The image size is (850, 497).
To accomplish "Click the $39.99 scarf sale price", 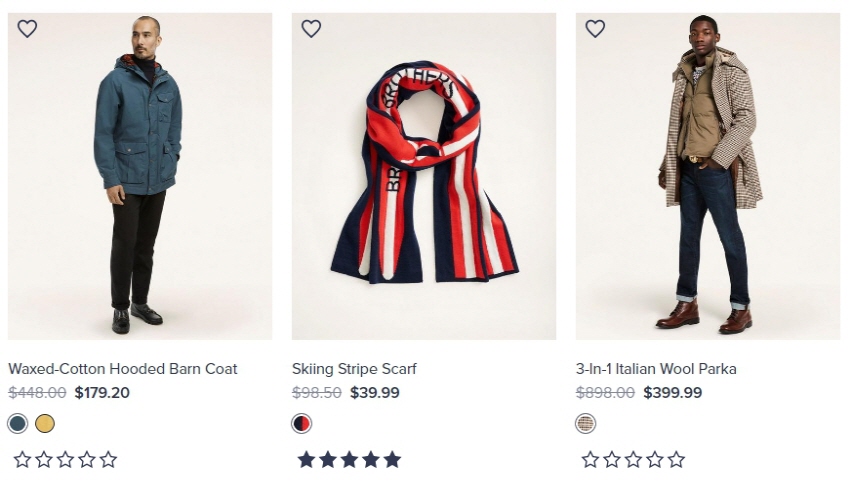I will (375, 393).
